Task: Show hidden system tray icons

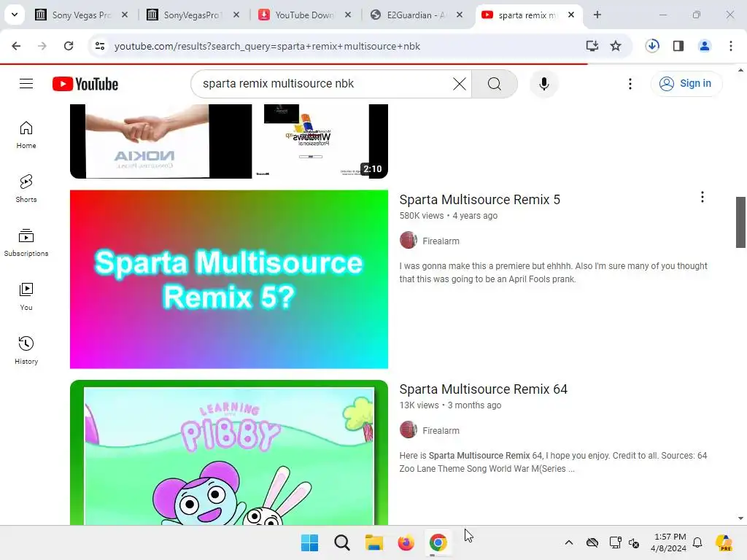Action: (x=569, y=542)
